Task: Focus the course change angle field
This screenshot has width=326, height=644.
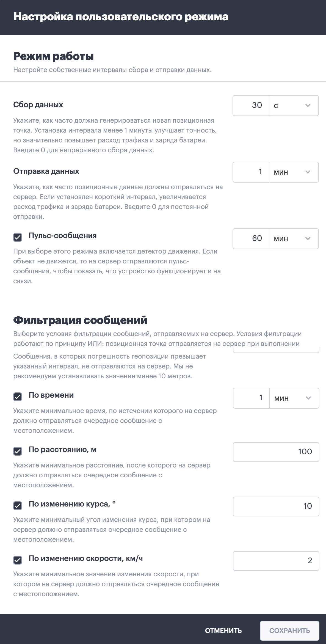Action: pyautogui.click(x=276, y=507)
